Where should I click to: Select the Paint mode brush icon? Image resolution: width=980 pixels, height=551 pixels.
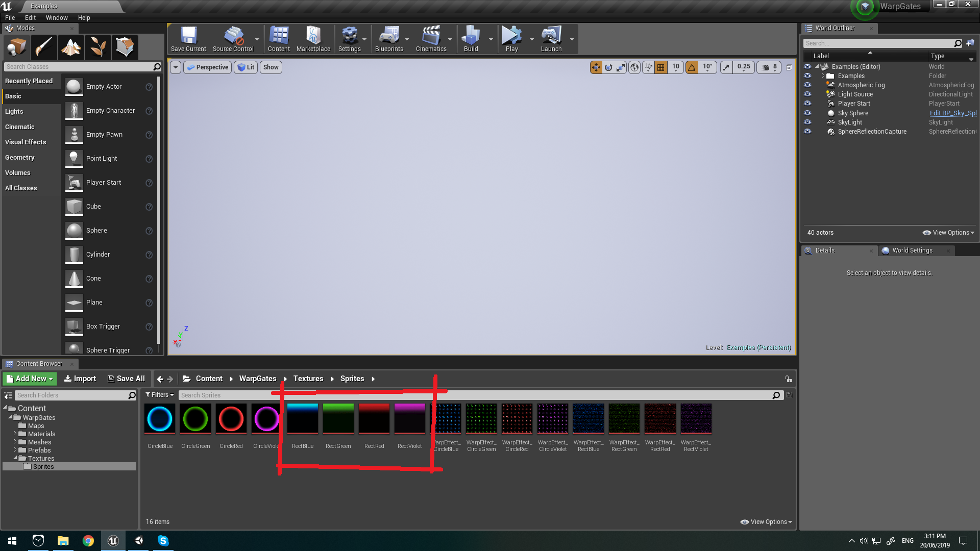tap(43, 47)
